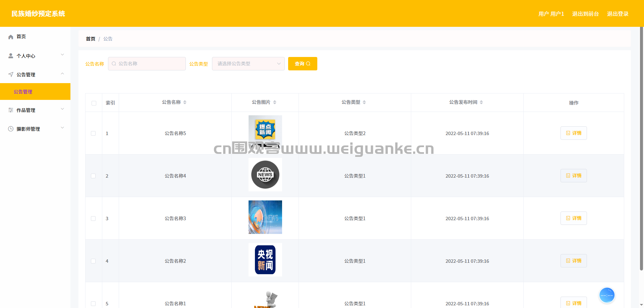Open the 公告名称4 NEWS globe image
Viewport: 644px width, 308px height.
(265, 175)
